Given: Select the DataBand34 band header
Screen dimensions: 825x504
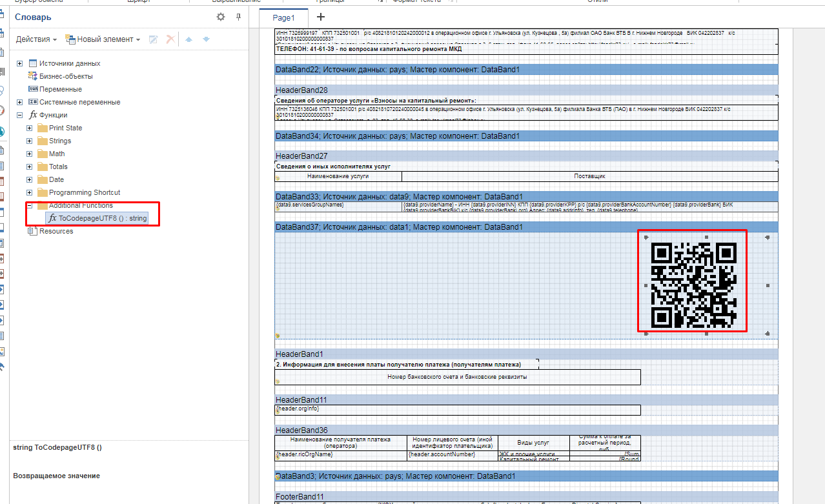Looking at the screenshot, I should tap(526, 136).
